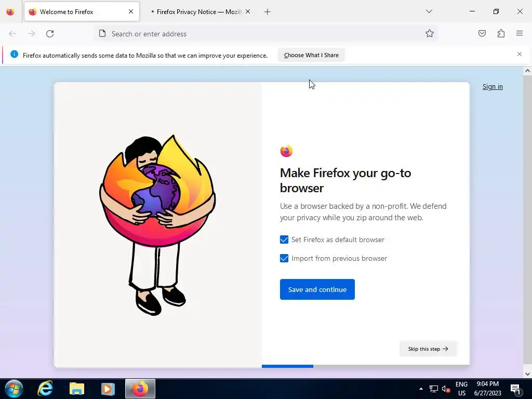The width and height of the screenshot is (532, 399).
Task: Go forward one page
Action: tap(31, 34)
